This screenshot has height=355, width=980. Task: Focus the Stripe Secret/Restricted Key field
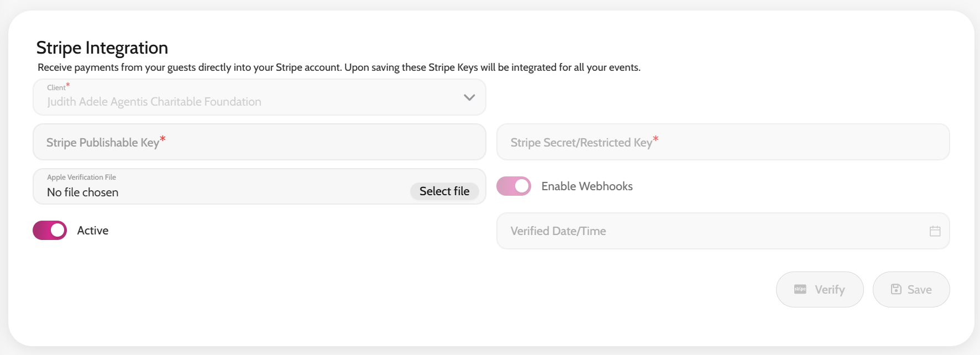tap(722, 142)
